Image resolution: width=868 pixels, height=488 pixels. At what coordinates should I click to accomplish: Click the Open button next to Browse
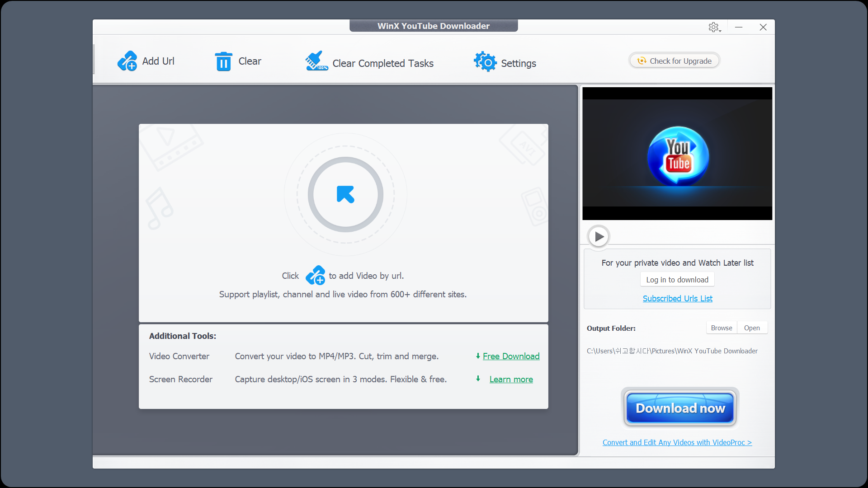pos(752,328)
